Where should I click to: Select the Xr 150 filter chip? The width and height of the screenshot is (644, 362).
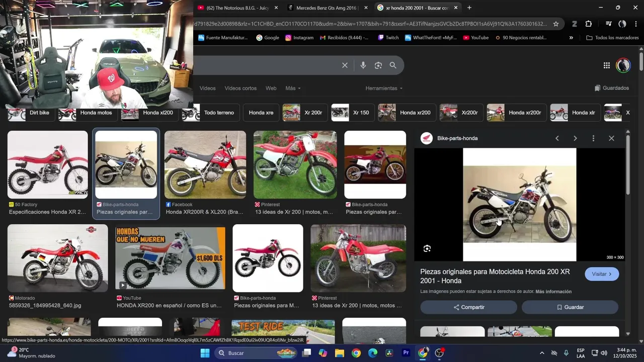pyautogui.click(x=352, y=113)
